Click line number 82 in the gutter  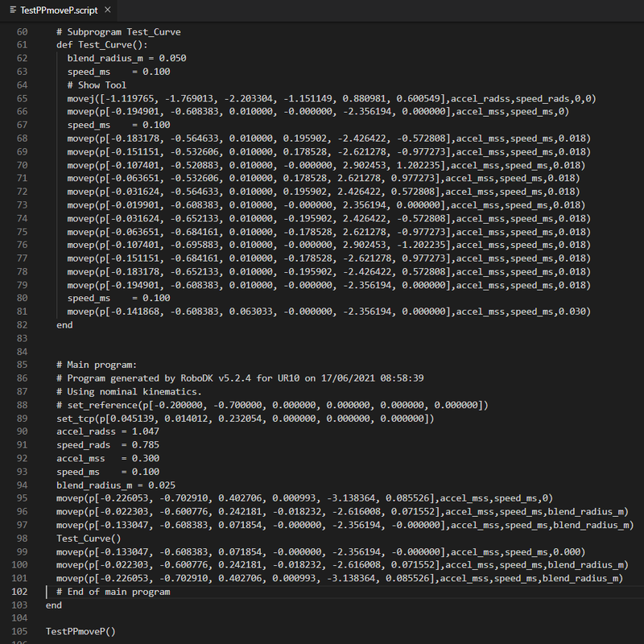click(23, 325)
